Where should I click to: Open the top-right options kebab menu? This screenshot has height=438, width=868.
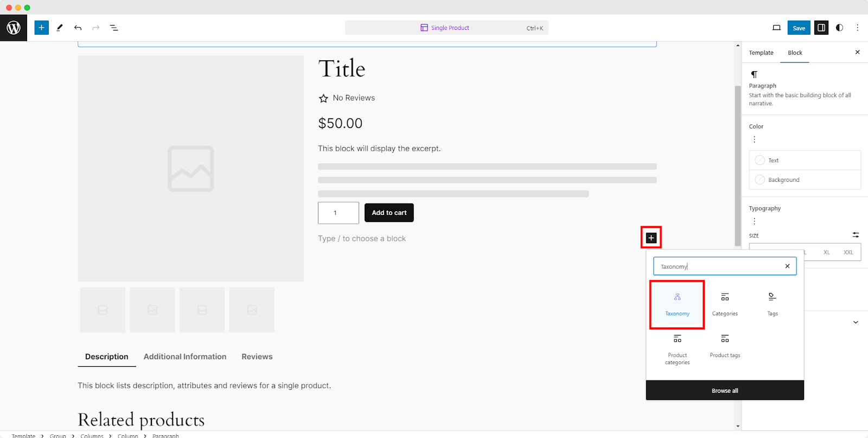pyautogui.click(x=857, y=28)
